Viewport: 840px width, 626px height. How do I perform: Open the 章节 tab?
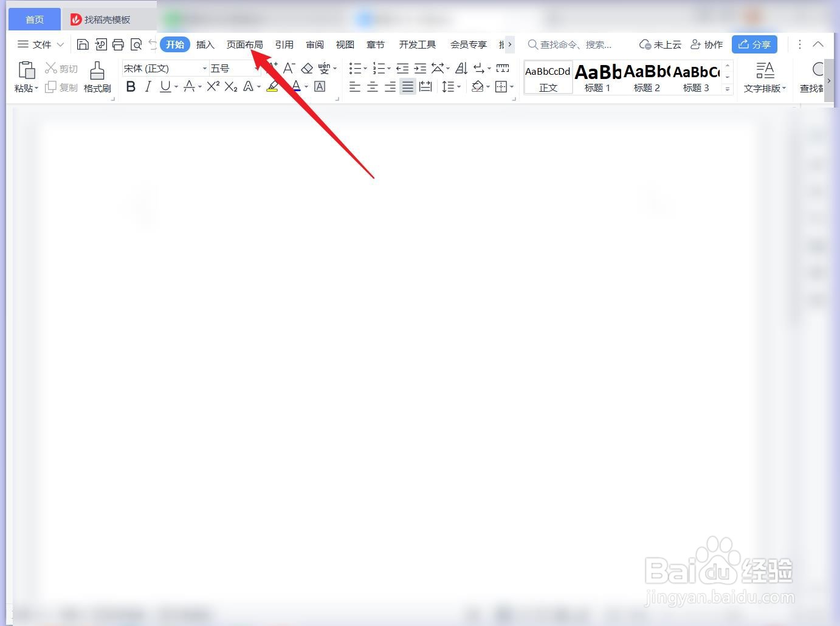tap(376, 44)
